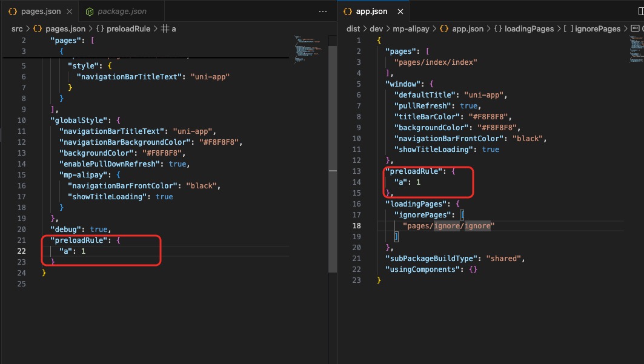Click the "shared" value in app.json

503,259
